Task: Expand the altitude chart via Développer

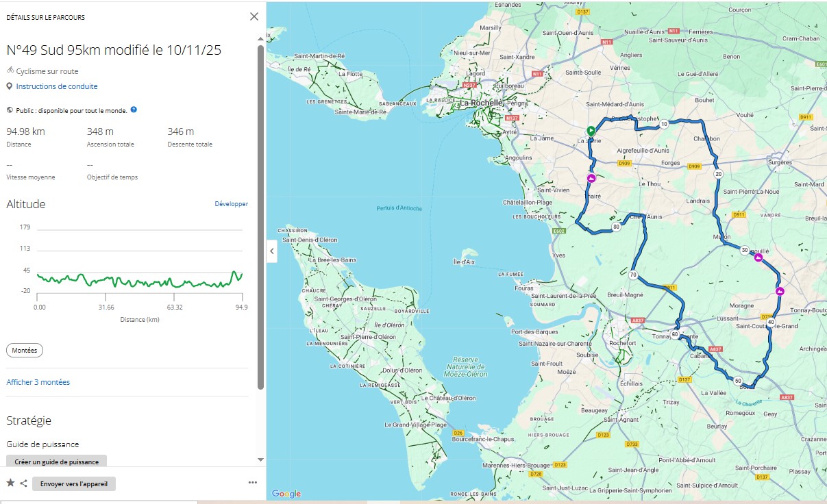Action: (231, 204)
